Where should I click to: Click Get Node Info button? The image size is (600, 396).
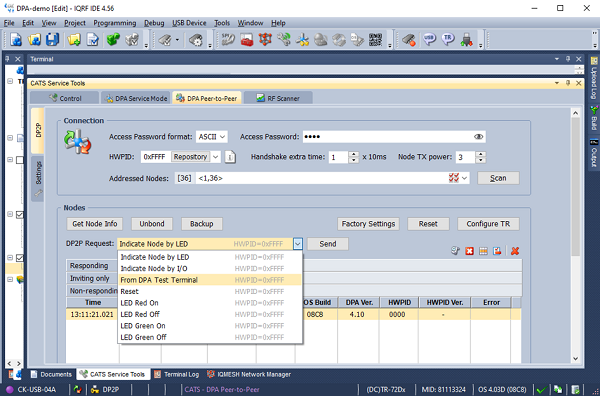(95, 224)
